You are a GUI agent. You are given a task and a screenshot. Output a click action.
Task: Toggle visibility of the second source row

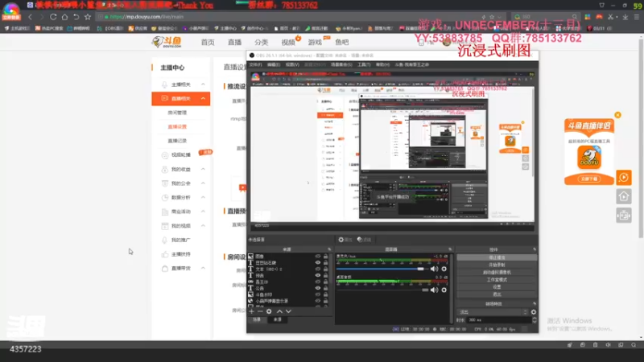317,263
